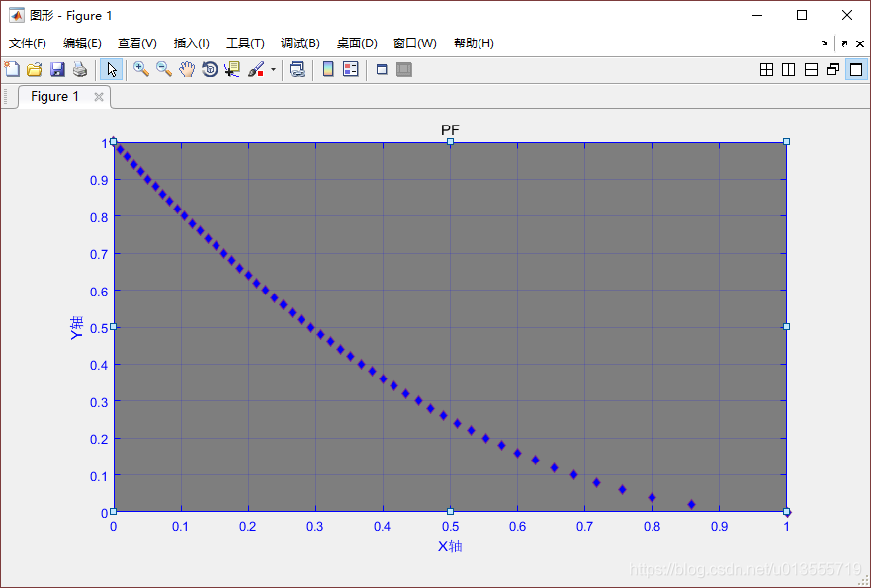
Task: Click the window title bar MATLAB icon
Action: (x=16, y=15)
